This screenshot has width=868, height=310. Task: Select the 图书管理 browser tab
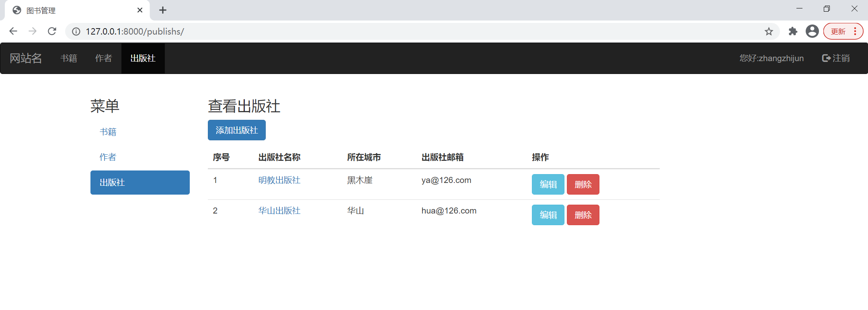point(77,10)
